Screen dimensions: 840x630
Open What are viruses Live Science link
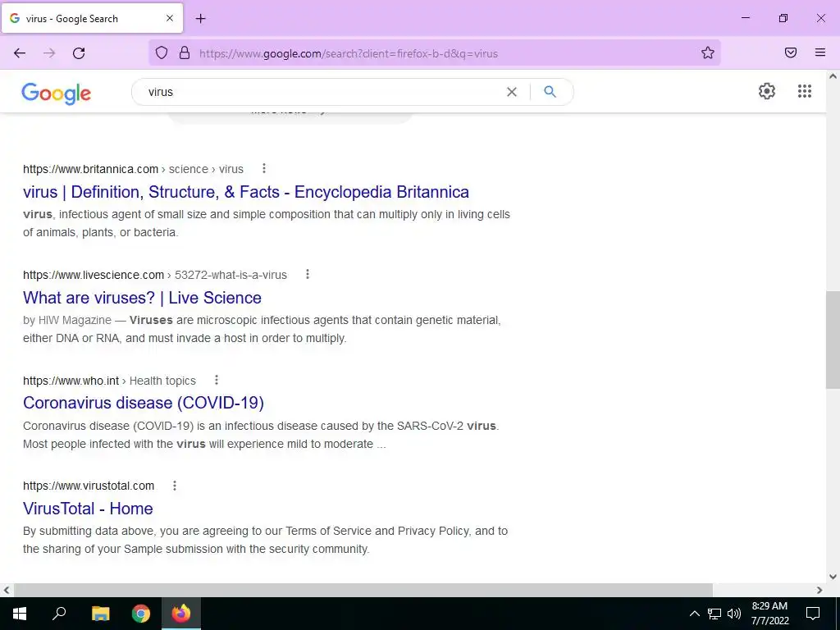pyautogui.click(x=142, y=297)
